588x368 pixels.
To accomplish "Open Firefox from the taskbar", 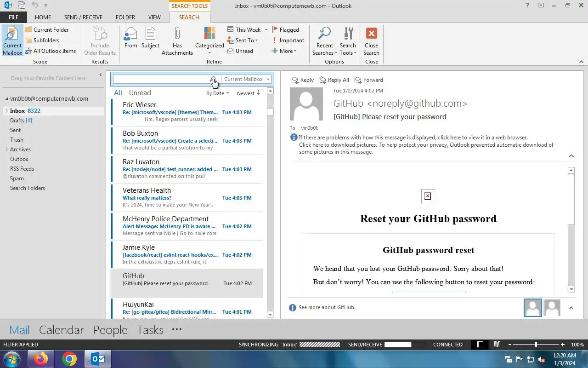I will 40,359.
